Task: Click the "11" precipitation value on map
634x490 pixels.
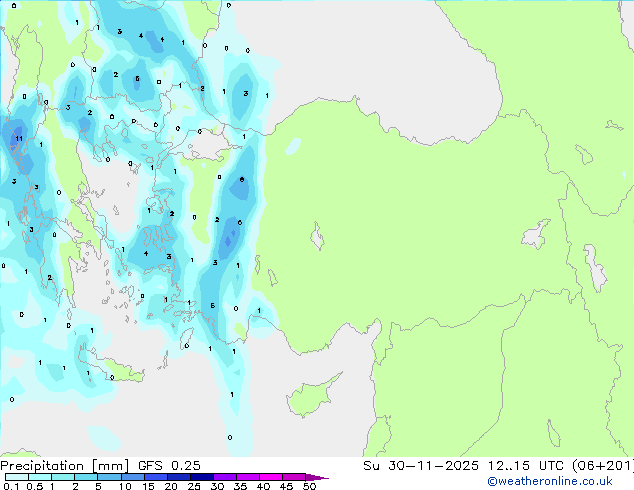Action: (x=19, y=139)
